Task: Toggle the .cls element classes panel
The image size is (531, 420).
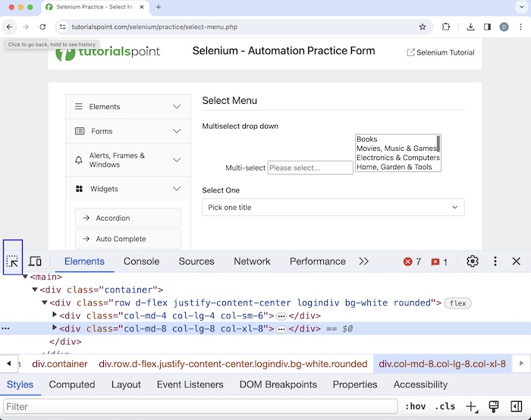Action: click(x=445, y=406)
